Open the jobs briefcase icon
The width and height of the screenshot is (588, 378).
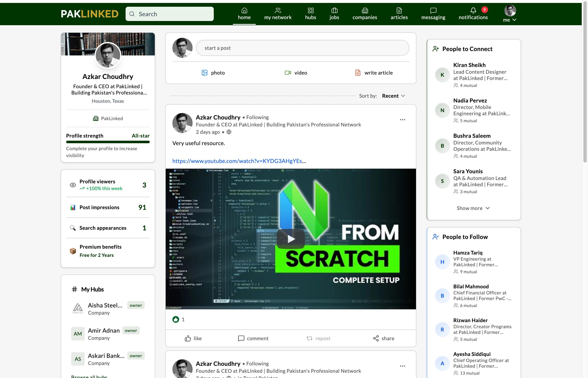click(334, 10)
